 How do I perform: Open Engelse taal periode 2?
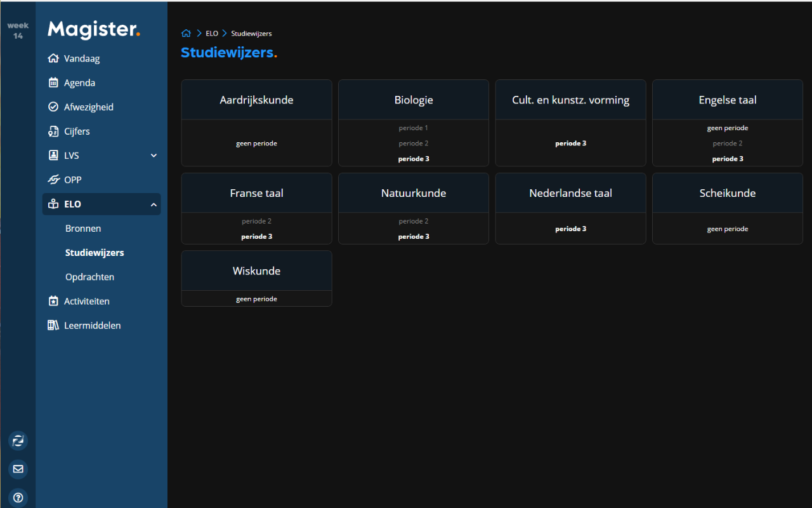tap(727, 144)
